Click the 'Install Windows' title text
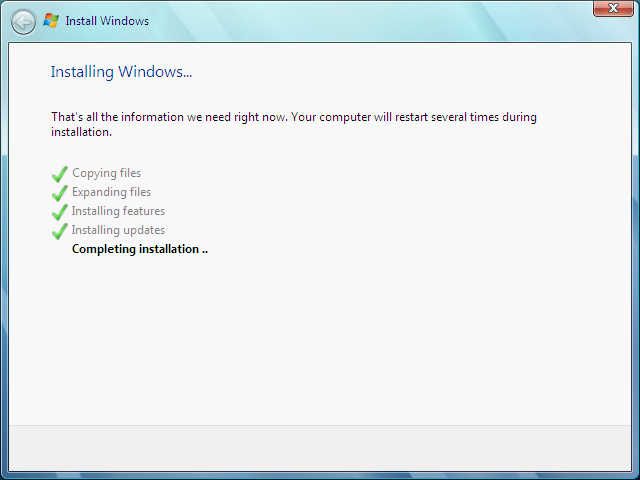640x480 pixels. (x=107, y=21)
